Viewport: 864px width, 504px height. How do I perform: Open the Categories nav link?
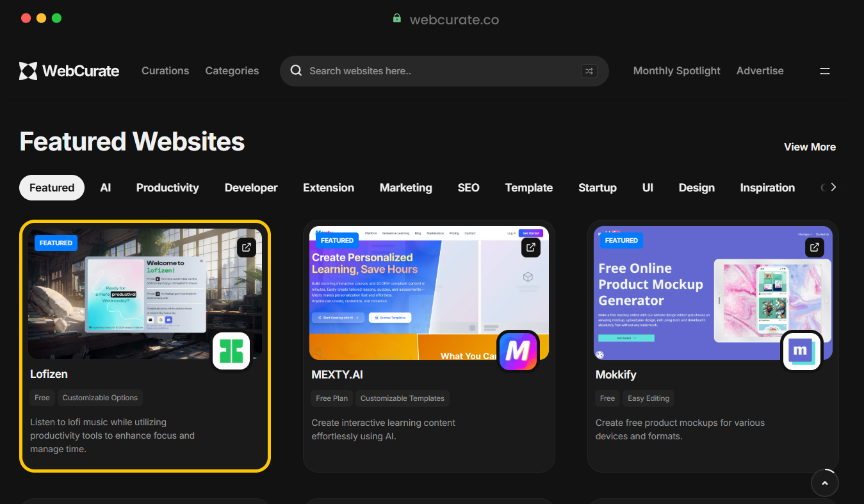pos(232,70)
